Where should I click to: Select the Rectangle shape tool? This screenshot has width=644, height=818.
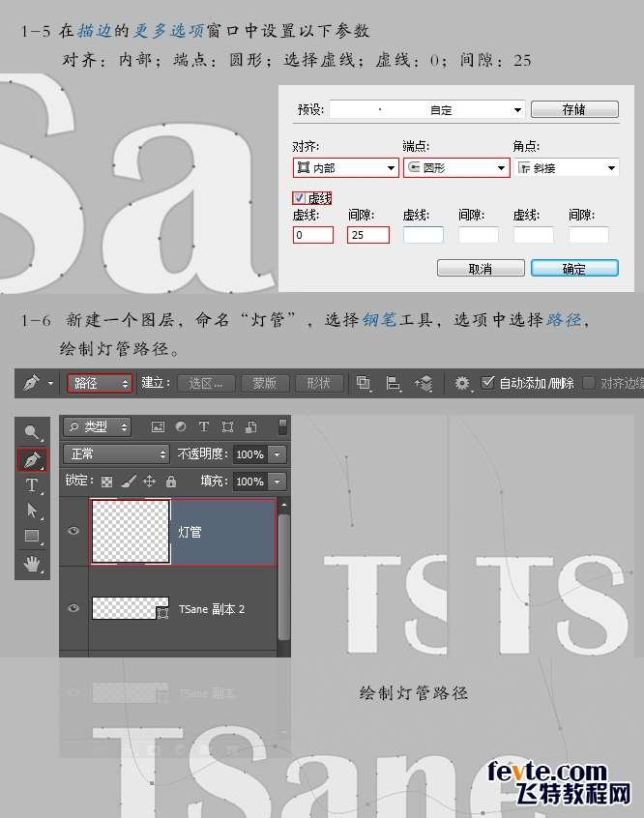32,537
